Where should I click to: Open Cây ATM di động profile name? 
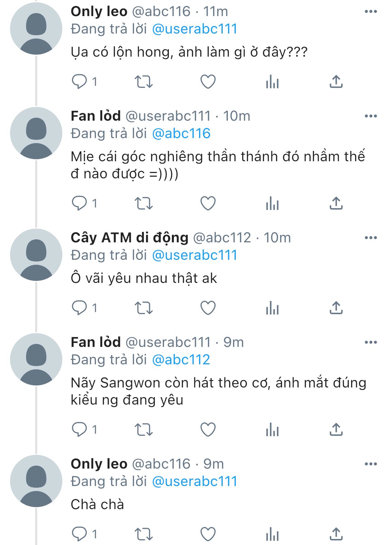pos(129,238)
